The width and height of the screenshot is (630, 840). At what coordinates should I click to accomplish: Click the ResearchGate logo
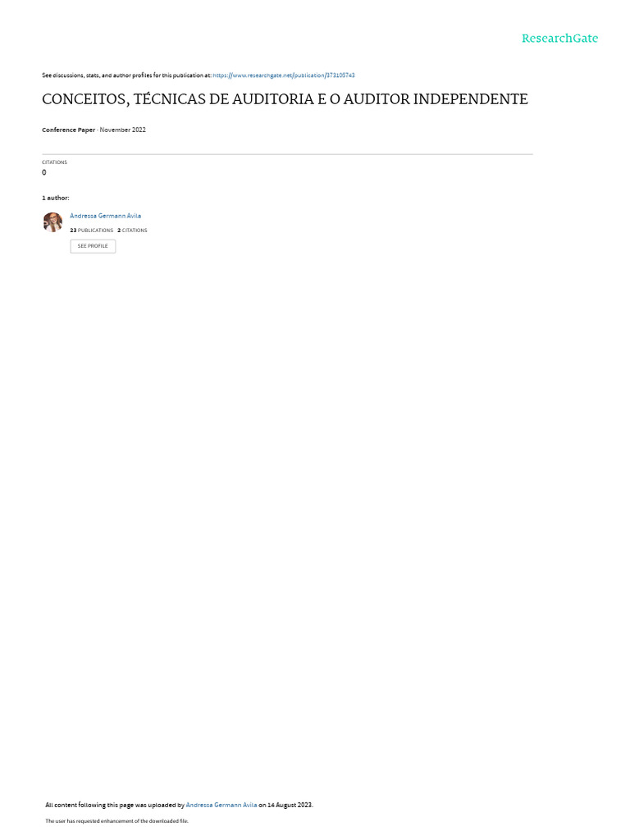[x=559, y=38]
